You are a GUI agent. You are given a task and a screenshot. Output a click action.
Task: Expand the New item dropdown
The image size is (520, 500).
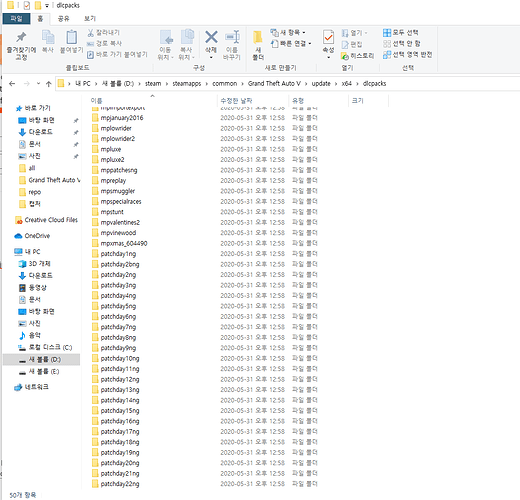point(288,33)
